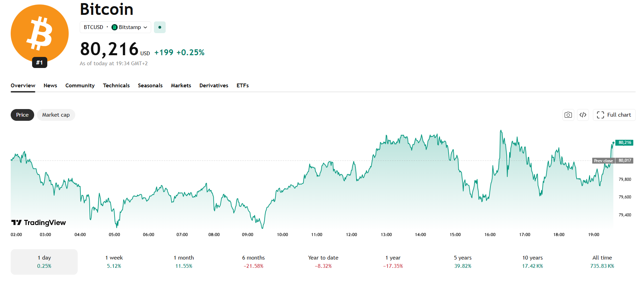The height and width of the screenshot is (283, 644).
Task: Click the 05:00 time axis label
Action: click(114, 235)
